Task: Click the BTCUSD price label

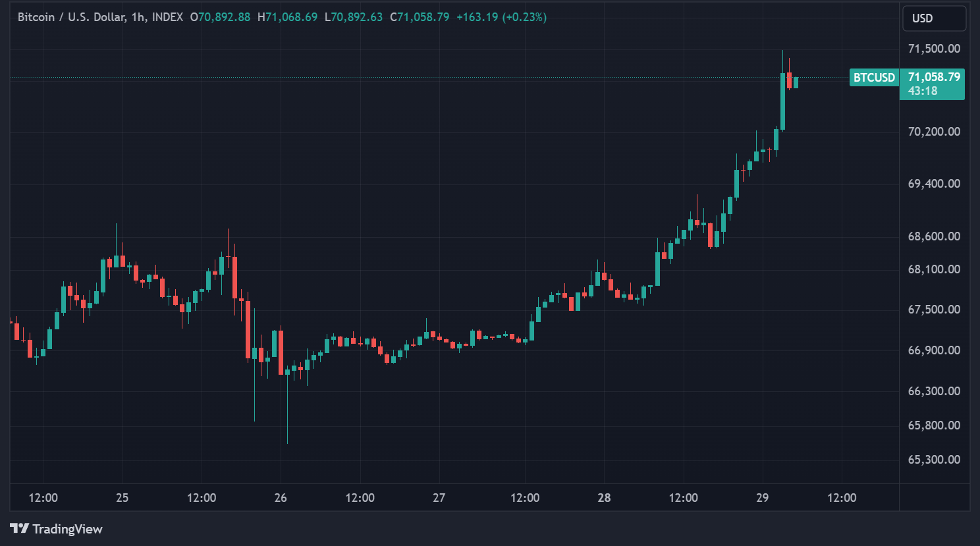Action: point(874,77)
